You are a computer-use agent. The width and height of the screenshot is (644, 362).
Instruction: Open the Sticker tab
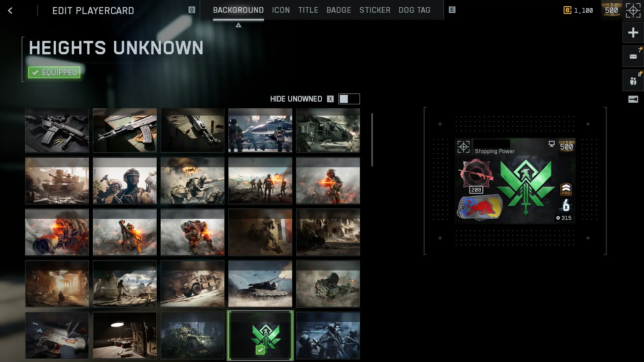(375, 10)
